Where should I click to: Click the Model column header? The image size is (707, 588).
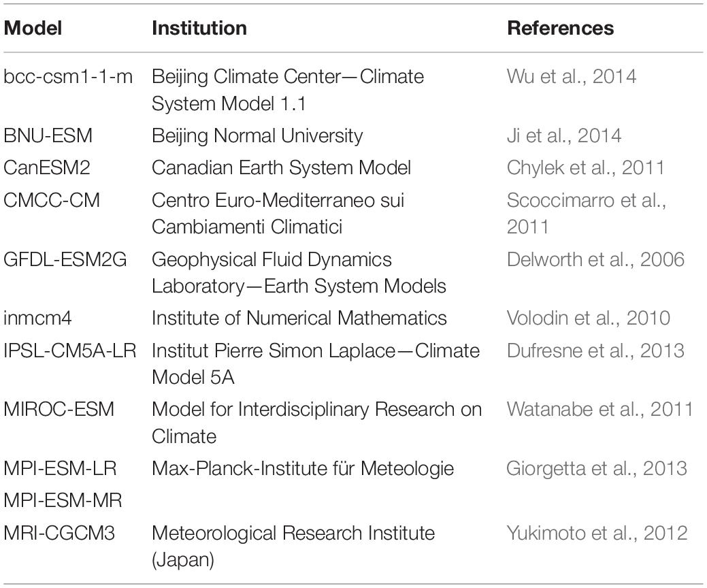click(x=33, y=28)
